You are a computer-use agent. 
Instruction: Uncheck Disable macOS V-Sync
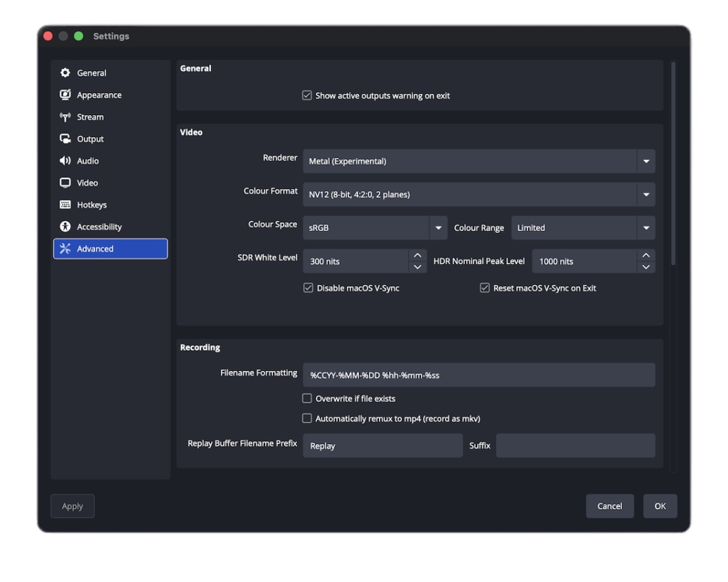coord(308,289)
